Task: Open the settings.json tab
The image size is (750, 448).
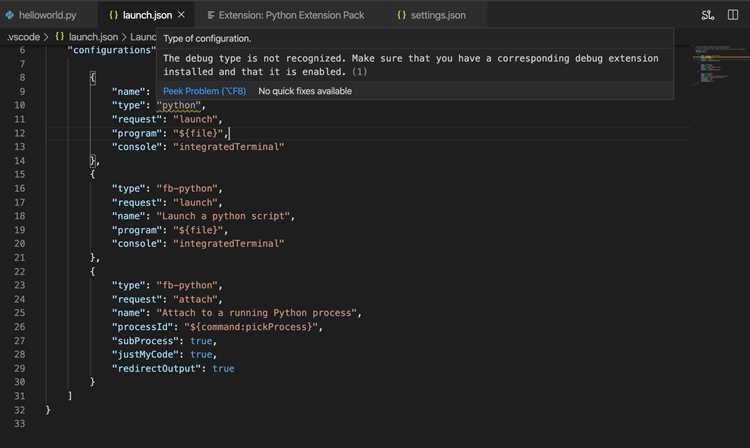Action: [438, 15]
